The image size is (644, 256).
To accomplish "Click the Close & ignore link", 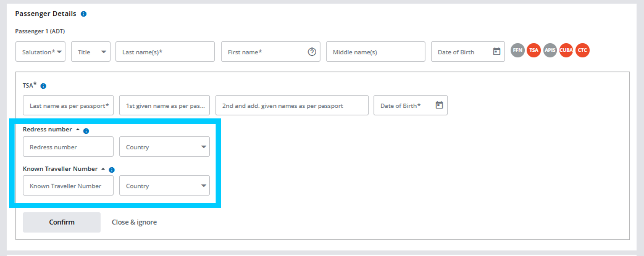I will click(x=134, y=222).
